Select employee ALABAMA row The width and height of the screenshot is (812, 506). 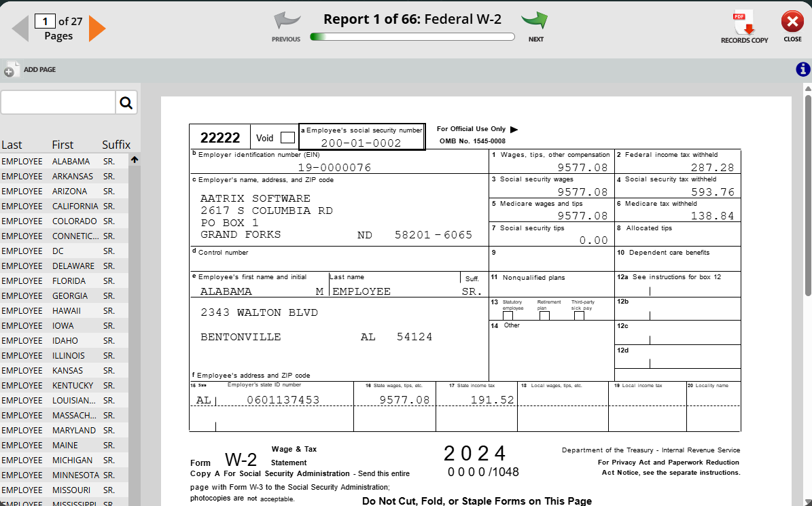click(x=65, y=162)
